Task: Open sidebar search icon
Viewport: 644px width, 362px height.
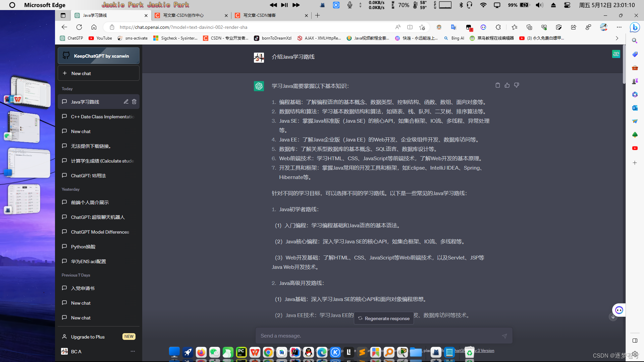Action: (635, 41)
